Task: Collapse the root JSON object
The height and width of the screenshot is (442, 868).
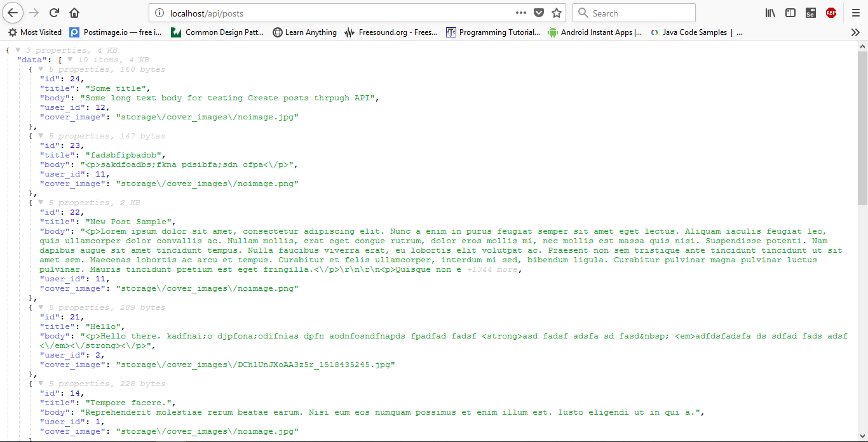Action: tap(18, 50)
